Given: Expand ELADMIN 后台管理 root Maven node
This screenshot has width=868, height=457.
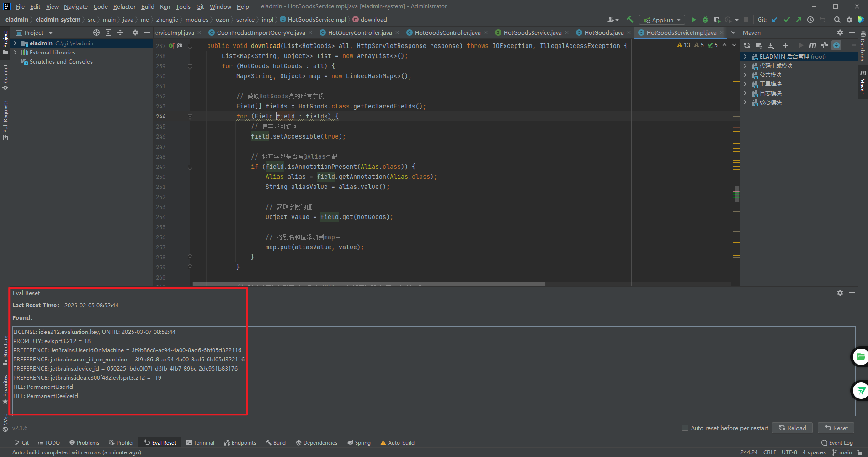Looking at the screenshot, I should [745, 57].
